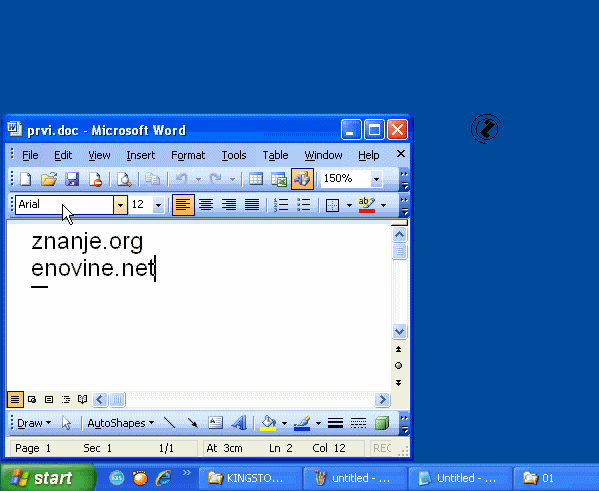
Task: Choose a Dash Style
Action: point(358,423)
